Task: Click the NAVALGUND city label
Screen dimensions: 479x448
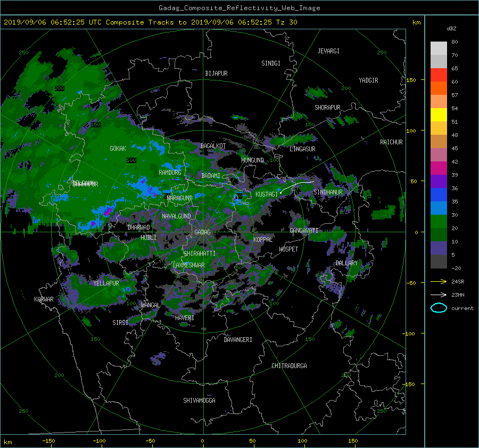Action: click(176, 216)
